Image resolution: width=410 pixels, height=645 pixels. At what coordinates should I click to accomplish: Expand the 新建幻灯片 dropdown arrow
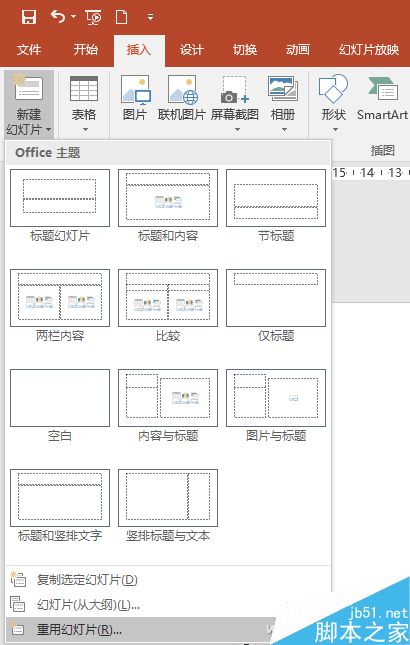(x=49, y=130)
